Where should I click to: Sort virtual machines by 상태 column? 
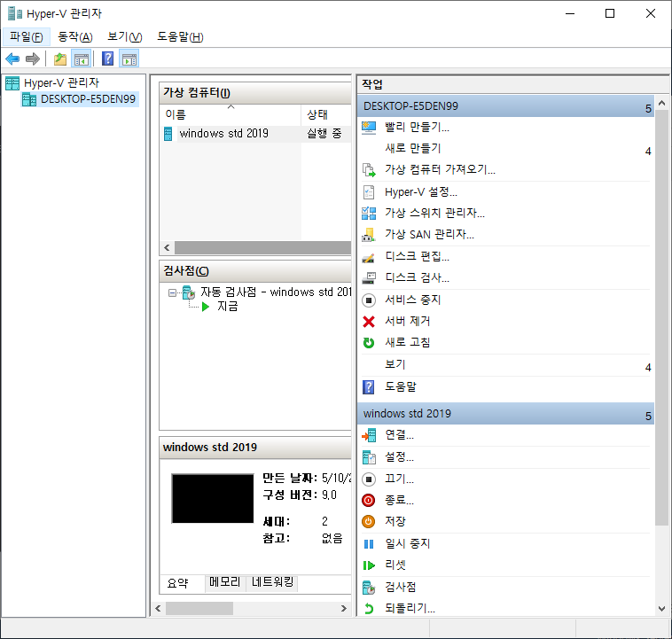pyautogui.click(x=325, y=114)
